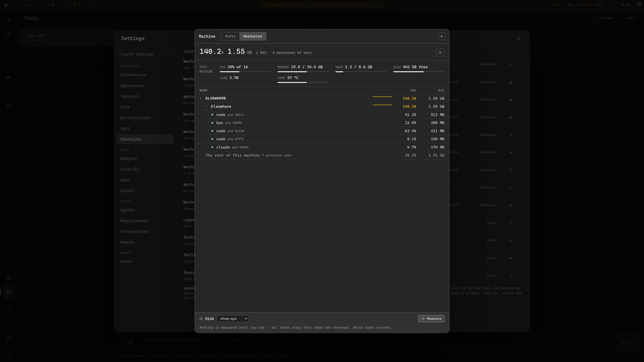Open the Agents settings item
This screenshot has width=644, height=362.
145,210
